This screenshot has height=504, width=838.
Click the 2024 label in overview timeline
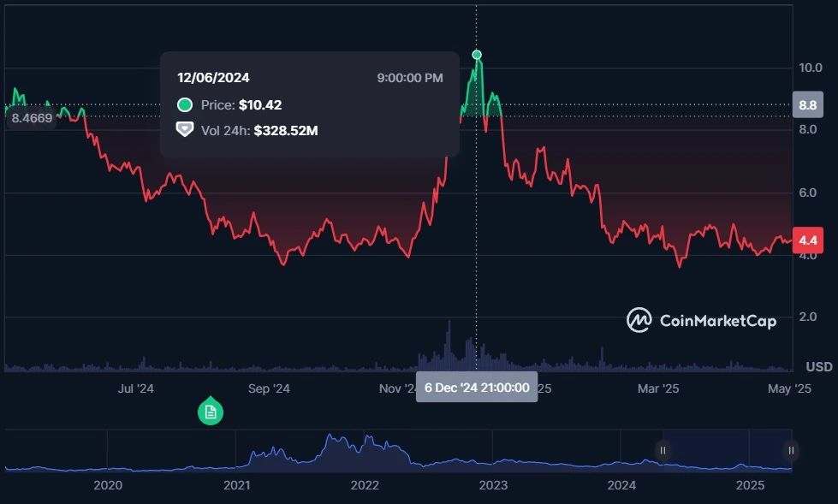(621, 485)
